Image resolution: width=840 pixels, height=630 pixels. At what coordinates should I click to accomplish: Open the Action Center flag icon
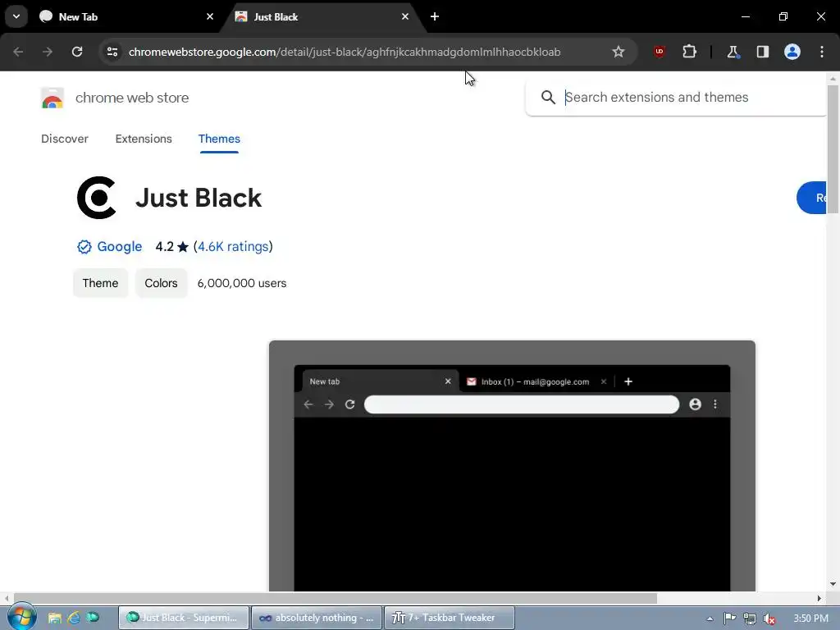(x=729, y=619)
